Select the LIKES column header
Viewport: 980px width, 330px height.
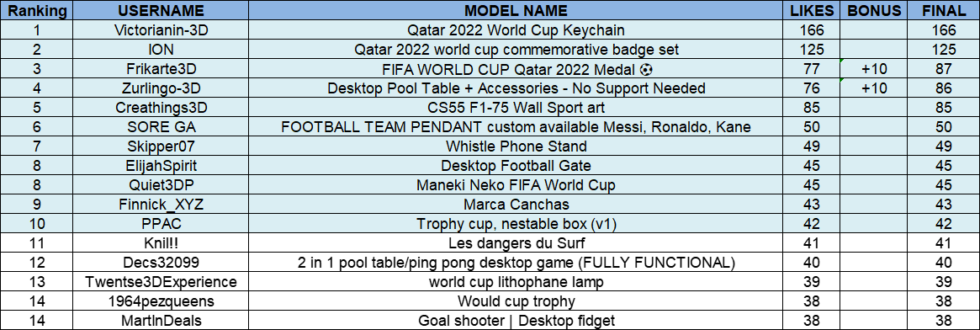[812, 11]
